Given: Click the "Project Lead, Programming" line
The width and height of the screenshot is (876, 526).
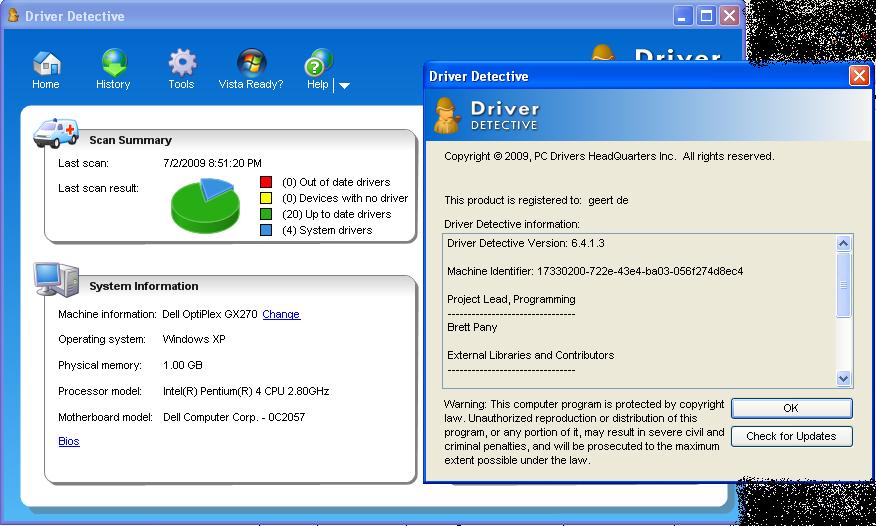Looking at the screenshot, I should [511, 299].
